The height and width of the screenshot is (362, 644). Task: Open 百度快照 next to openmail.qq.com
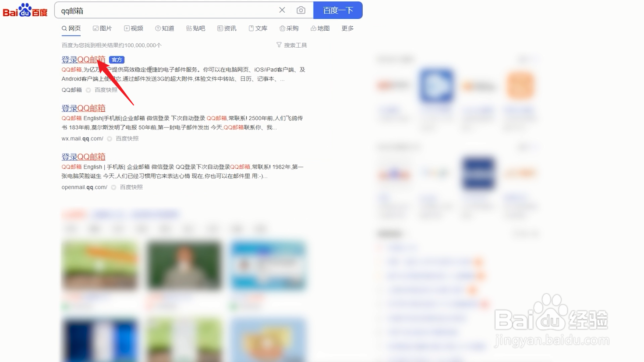[131, 187]
